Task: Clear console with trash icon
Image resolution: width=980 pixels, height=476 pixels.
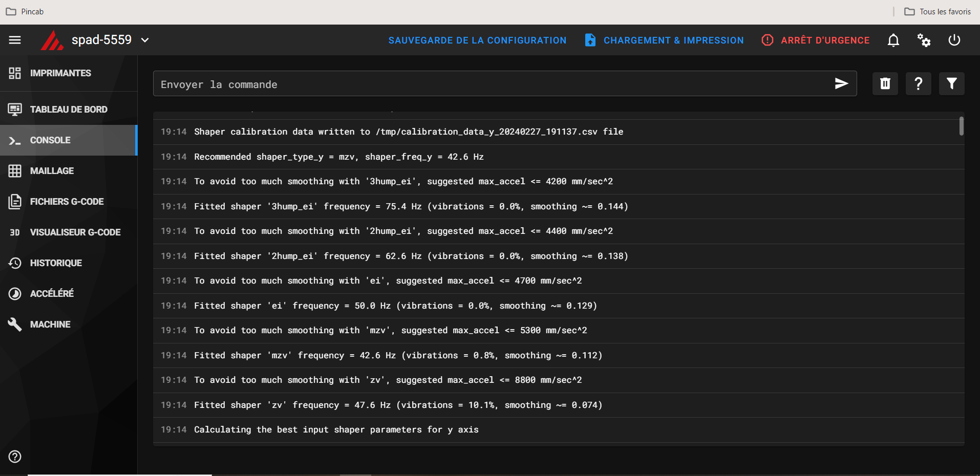Action: pos(885,83)
